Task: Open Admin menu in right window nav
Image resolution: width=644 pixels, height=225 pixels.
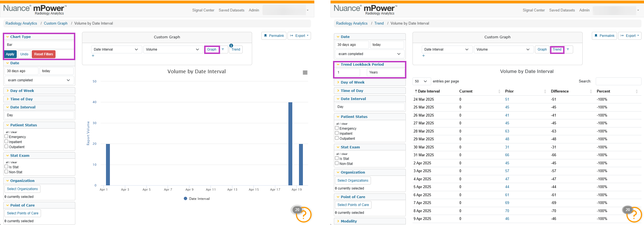Action: point(584,10)
